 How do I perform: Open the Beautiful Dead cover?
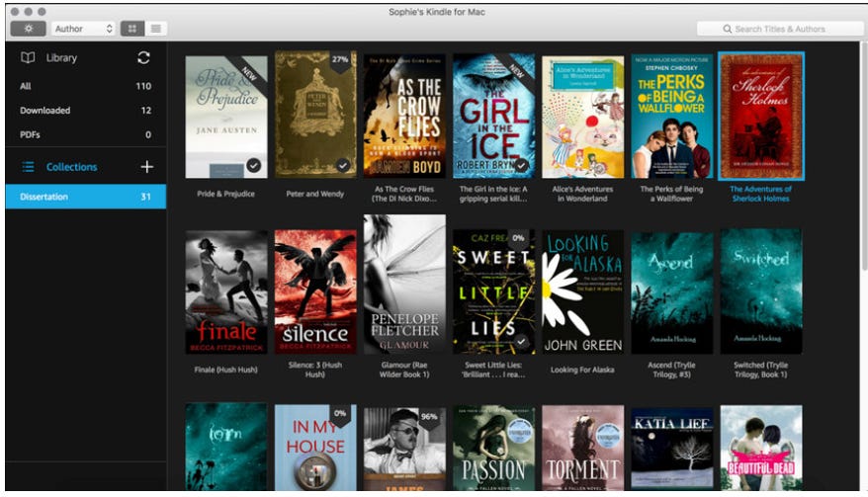761,449
